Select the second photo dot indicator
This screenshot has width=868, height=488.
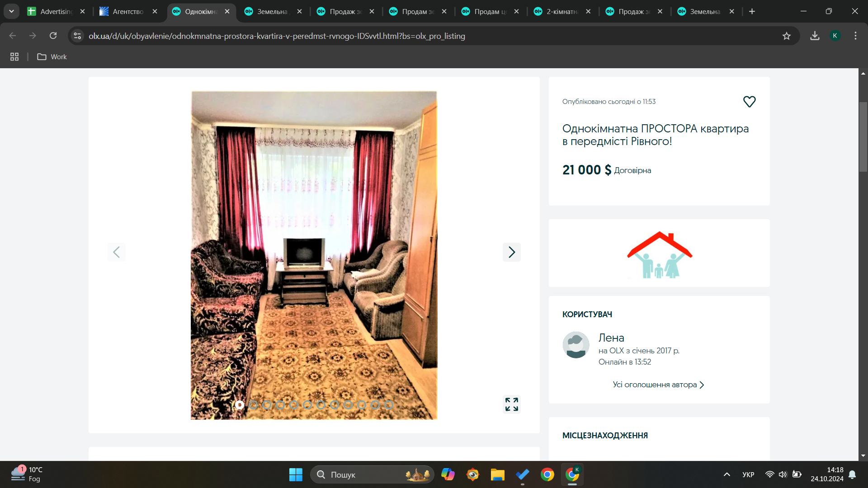pyautogui.click(x=253, y=405)
